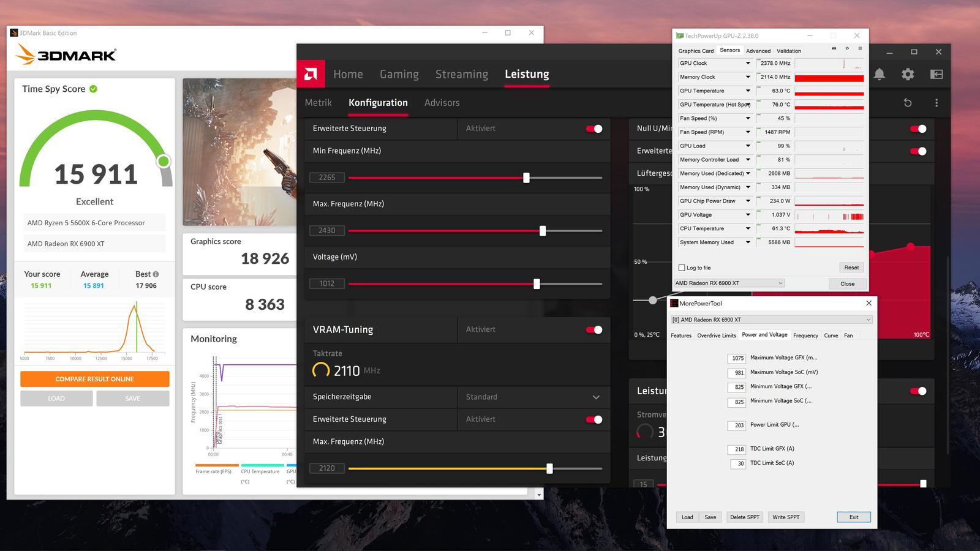Click the GPU-Z title bar app icon
The width and height of the screenshot is (980, 551).
[680, 36]
